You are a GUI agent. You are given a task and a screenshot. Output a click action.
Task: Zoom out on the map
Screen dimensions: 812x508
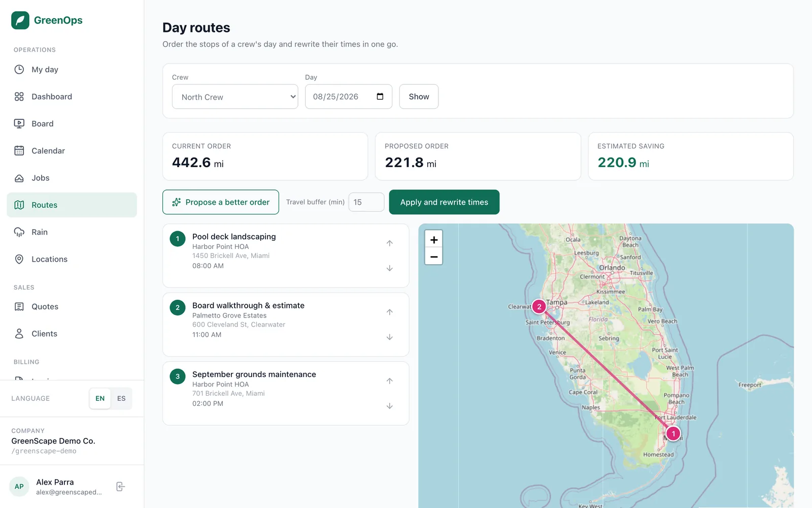click(x=434, y=257)
